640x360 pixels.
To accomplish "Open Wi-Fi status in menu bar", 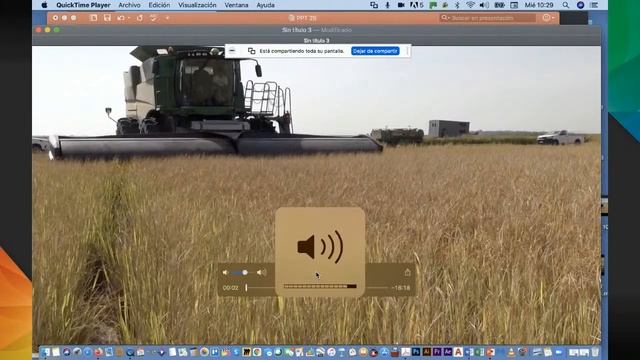I will point(471,5).
